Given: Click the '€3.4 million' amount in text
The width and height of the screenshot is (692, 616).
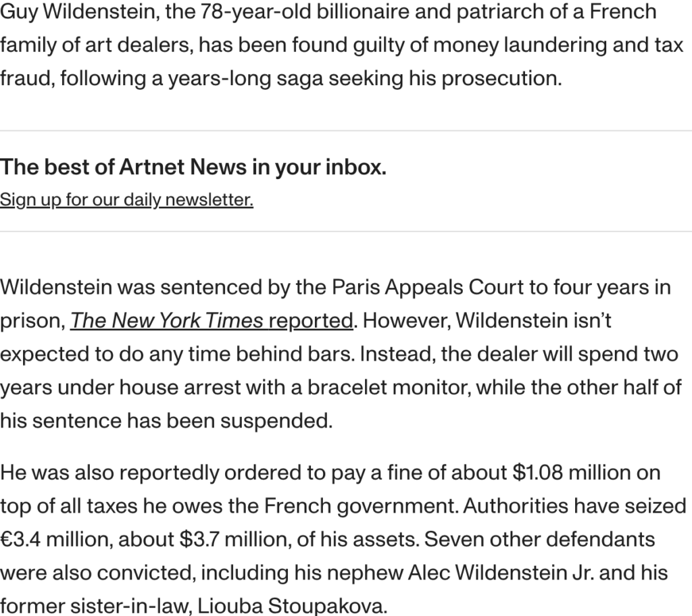Looking at the screenshot, I should pos(55,539).
